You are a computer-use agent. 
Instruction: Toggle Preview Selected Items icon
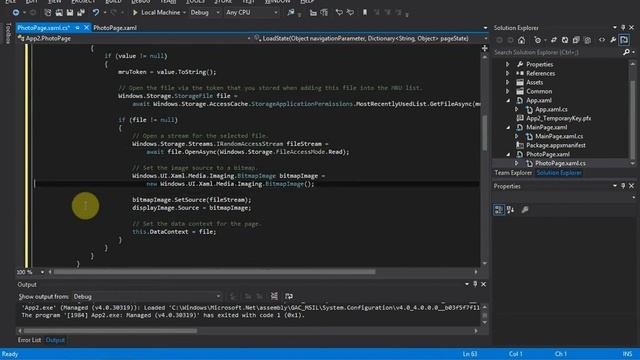(624, 40)
